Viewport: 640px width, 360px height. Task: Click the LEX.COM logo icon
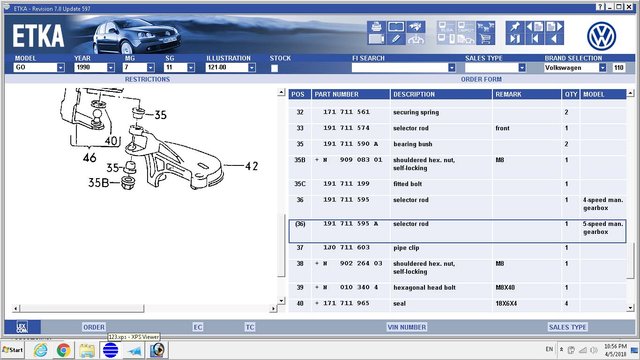(22, 327)
